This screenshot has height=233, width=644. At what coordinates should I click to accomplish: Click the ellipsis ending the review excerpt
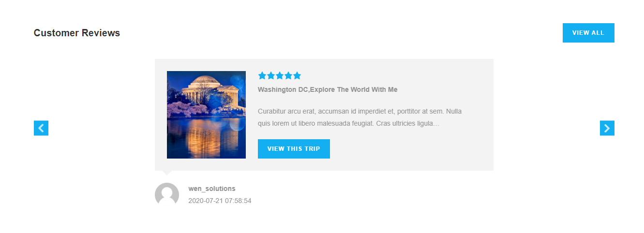tap(436, 124)
